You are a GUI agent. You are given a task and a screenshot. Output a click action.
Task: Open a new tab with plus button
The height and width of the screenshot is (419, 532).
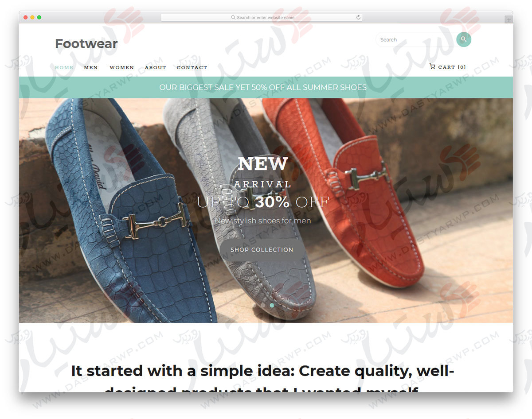[509, 20]
